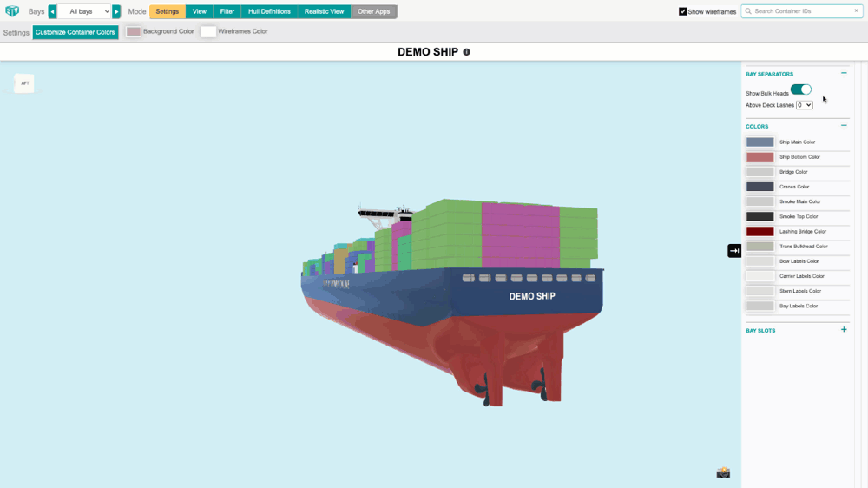Change Cranes Color swatch
The height and width of the screenshot is (488, 868).
click(760, 188)
